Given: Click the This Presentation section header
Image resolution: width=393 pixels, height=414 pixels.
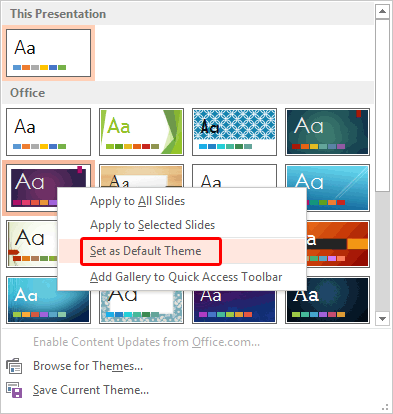Looking at the screenshot, I should coord(188,14).
